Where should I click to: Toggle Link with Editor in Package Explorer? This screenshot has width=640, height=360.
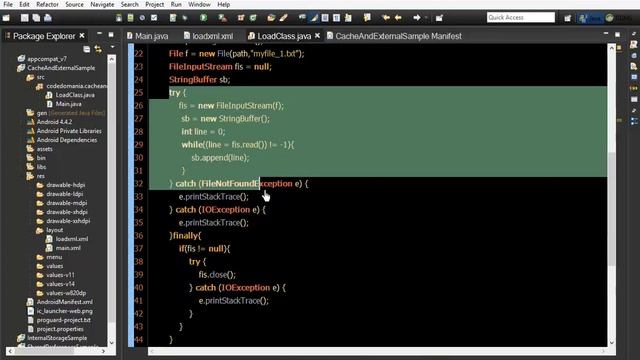pyautogui.click(x=98, y=49)
